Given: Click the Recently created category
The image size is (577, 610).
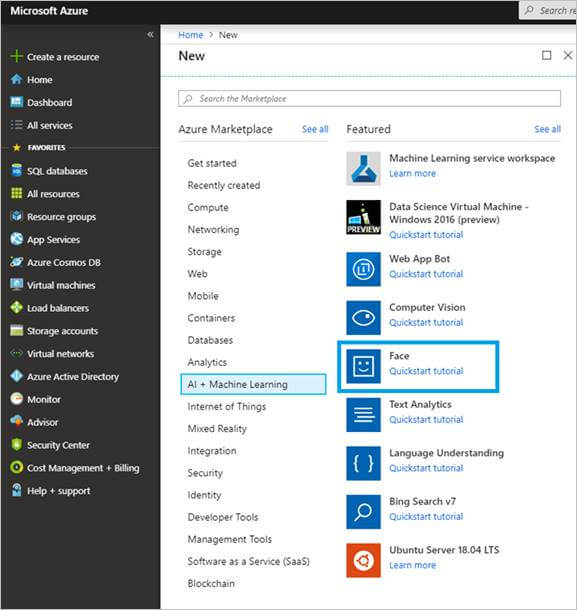Looking at the screenshot, I should (x=224, y=185).
